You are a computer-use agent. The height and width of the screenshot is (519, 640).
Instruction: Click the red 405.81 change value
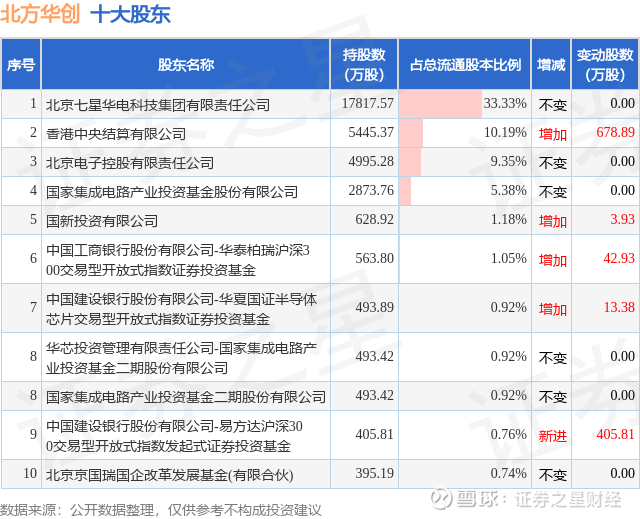(x=616, y=434)
